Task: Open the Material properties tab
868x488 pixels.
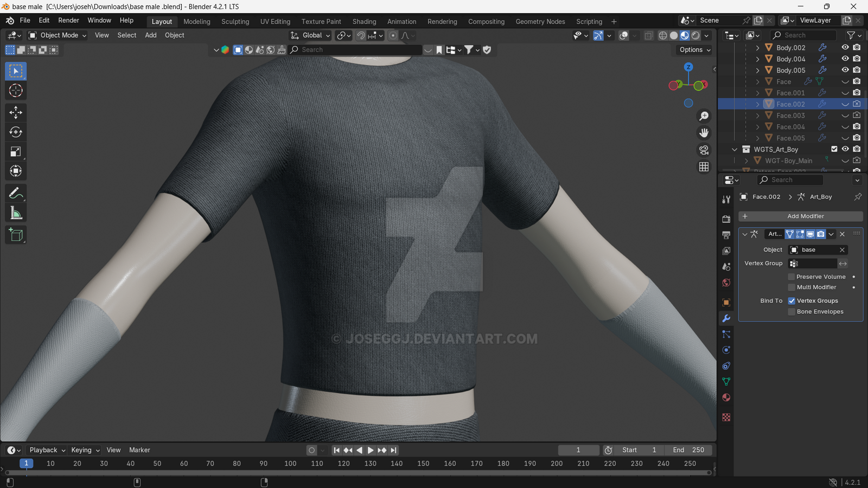Action: click(x=726, y=397)
